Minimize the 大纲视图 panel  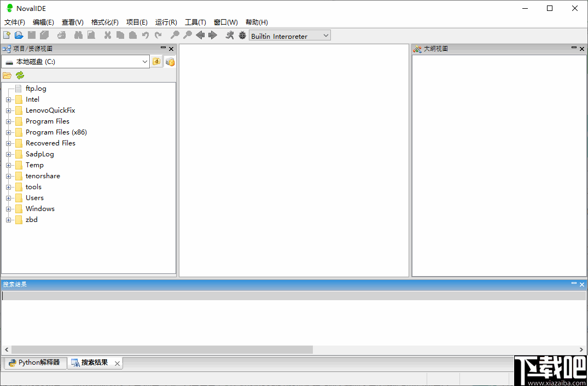click(x=574, y=48)
